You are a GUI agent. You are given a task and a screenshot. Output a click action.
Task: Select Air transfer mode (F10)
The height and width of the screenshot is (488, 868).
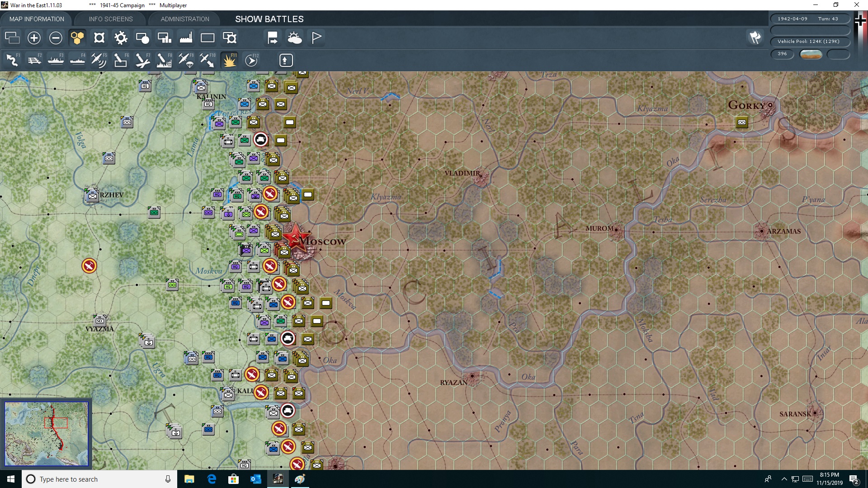coord(208,60)
